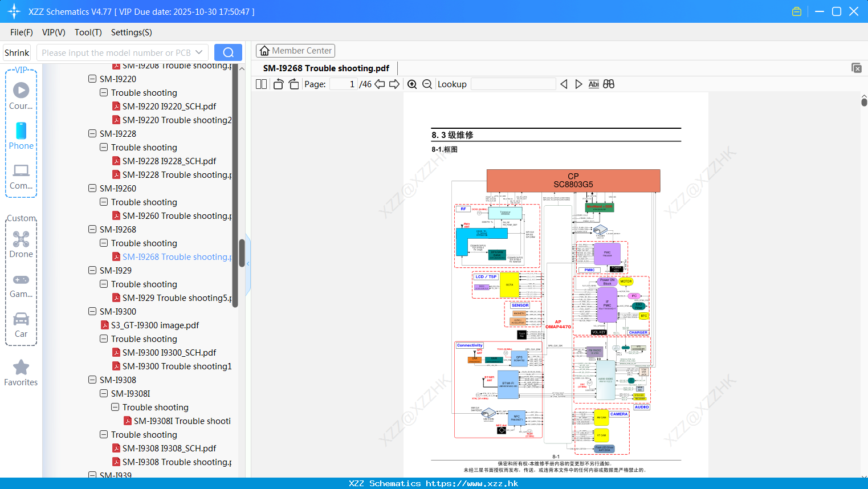Open SM-I9228 Trouble shooting PDF
The image size is (868, 489).
pyautogui.click(x=177, y=175)
